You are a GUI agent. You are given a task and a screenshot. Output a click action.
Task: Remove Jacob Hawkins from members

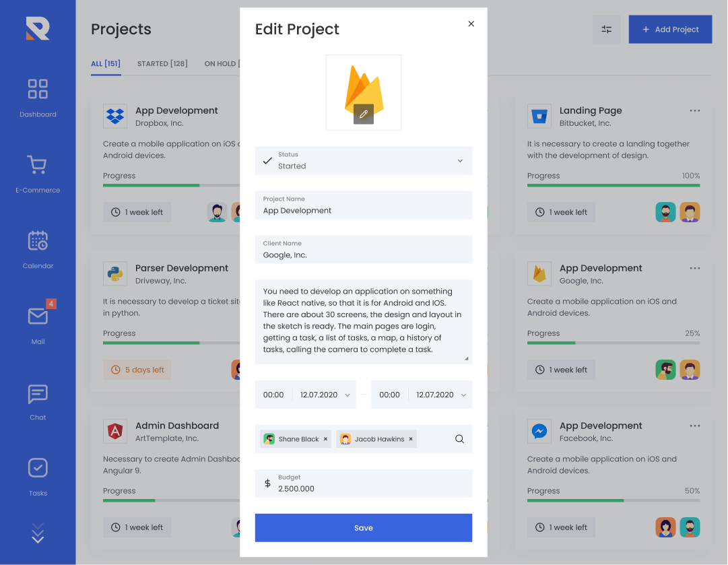tap(411, 439)
